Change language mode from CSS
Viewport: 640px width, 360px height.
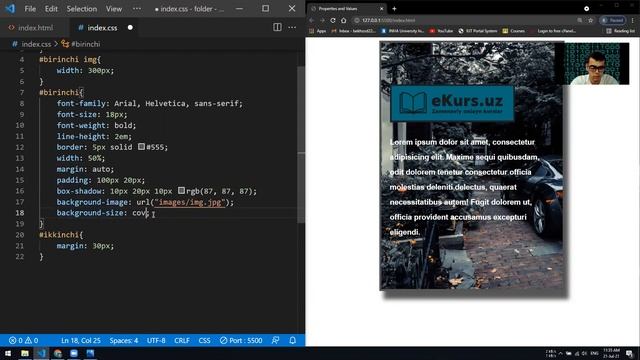(204, 340)
